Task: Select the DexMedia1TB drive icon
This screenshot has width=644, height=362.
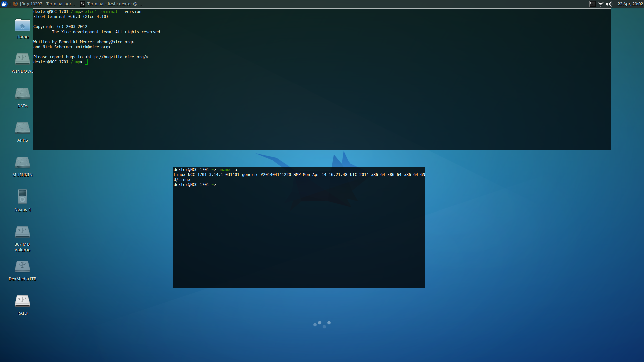Action: click(x=22, y=267)
